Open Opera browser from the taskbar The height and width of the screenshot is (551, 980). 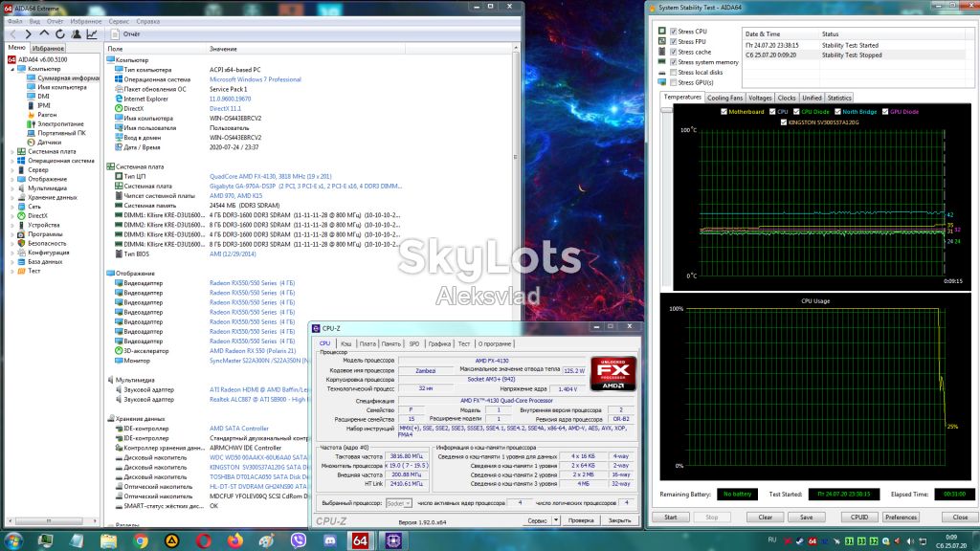point(203,540)
